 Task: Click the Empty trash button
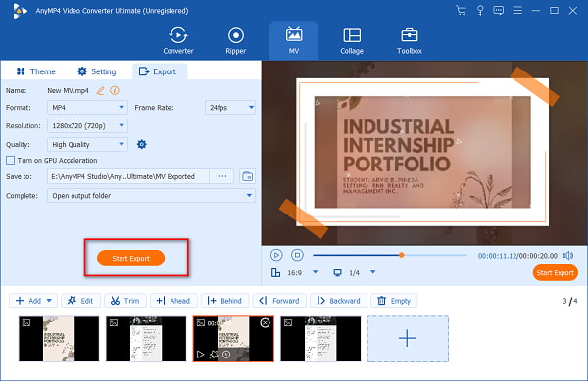(394, 301)
